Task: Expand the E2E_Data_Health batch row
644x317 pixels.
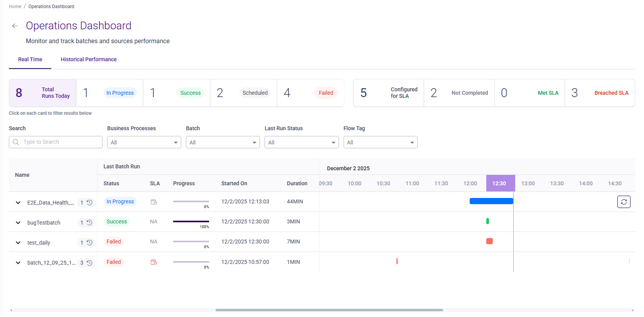Action: [x=18, y=203]
